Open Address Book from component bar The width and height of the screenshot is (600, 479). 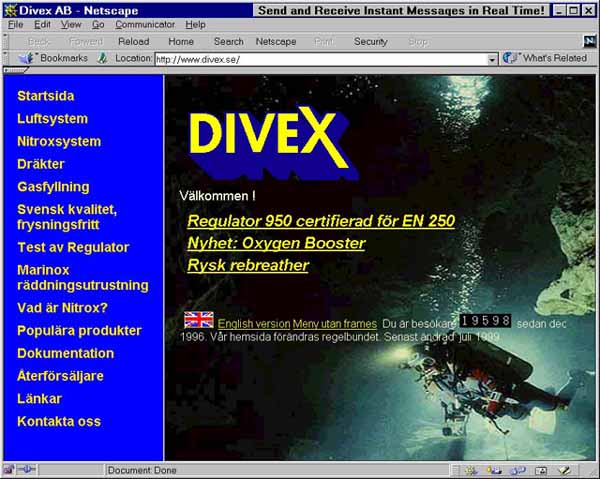click(x=541, y=470)
